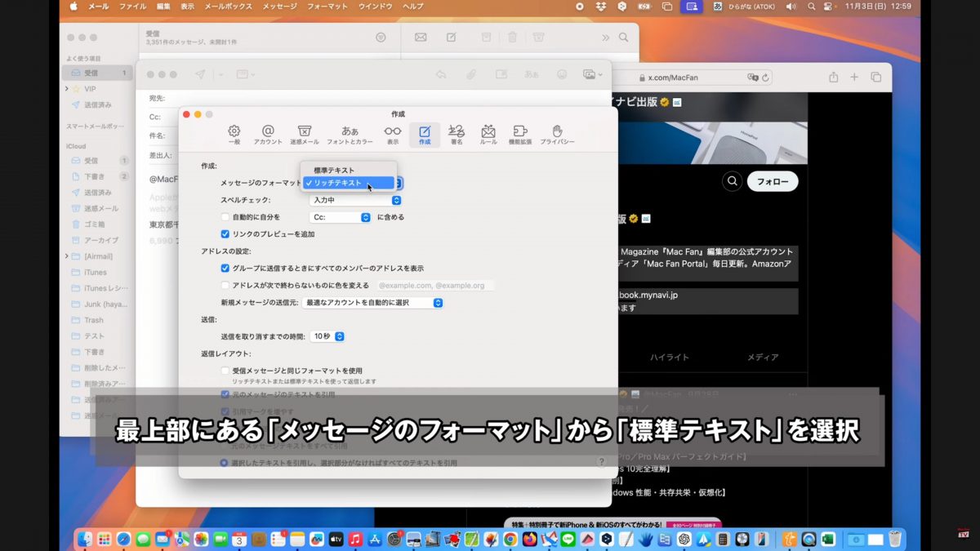Open the Fonts & Colors (フォントとカラー) pane

pos(350,135)
